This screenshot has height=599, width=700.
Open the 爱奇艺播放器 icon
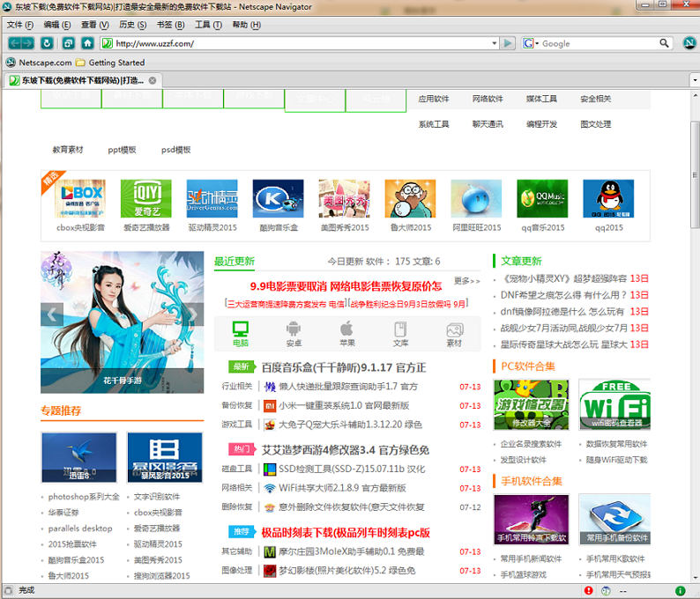pyautogui.click(x=146, y=199)
